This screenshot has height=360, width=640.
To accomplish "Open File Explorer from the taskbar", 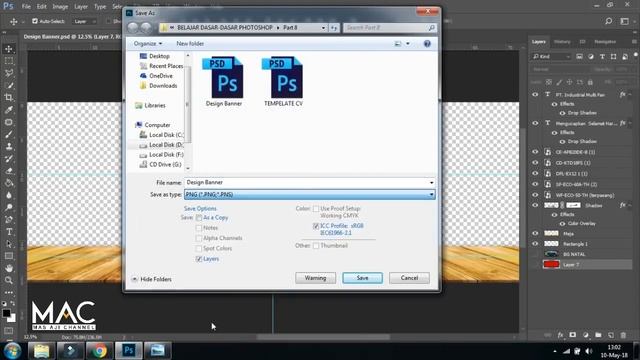I will pyautogui.click(x=42, y=351).
